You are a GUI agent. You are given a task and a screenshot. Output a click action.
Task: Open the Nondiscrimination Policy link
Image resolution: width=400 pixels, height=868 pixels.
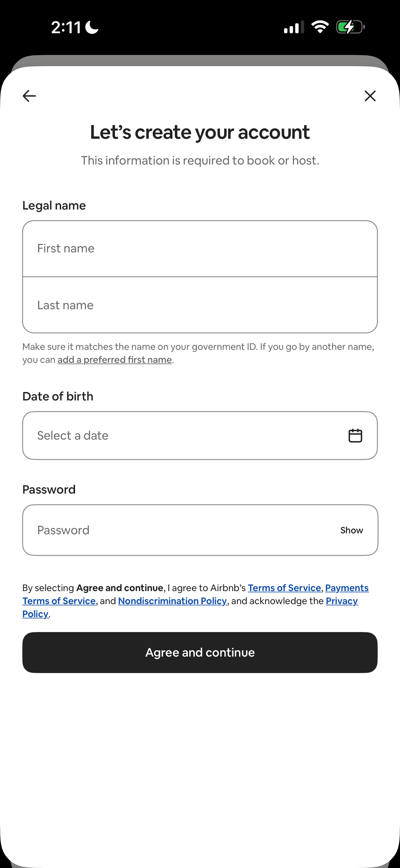[172, 601]
